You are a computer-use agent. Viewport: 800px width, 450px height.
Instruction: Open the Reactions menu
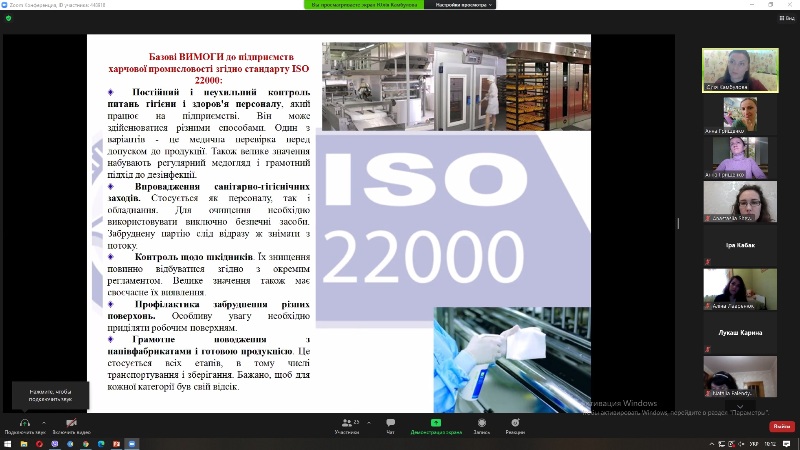515,426
